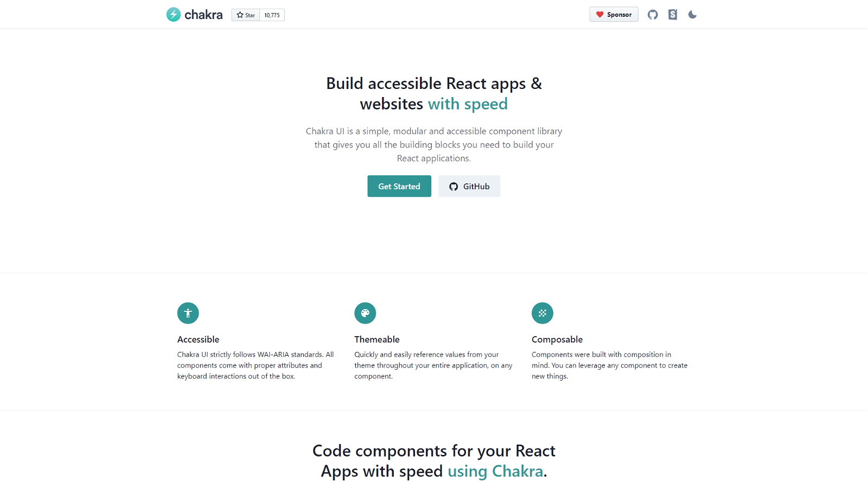Click 'Components were built with composition' text

point(609,365)
